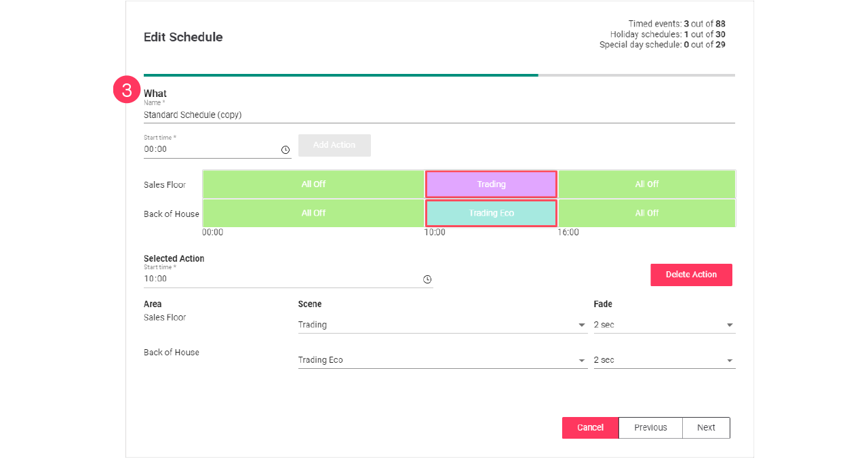Select the Trading Eco block on Back of House
This screenshot has height=476, width=868.
491,212
